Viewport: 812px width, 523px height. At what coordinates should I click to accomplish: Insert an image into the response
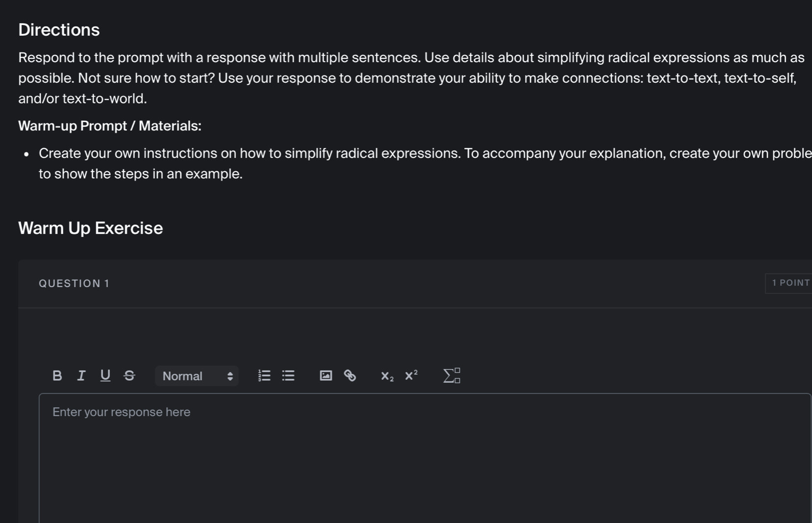point(325,376)
